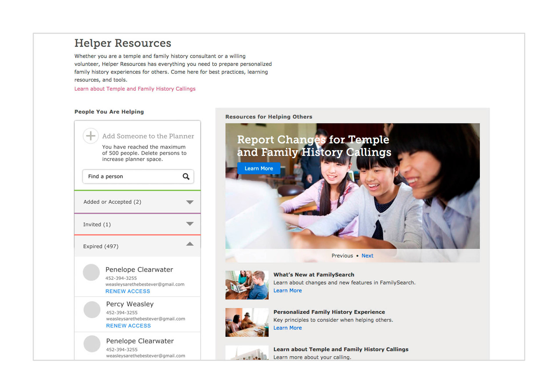Click the plus icon to add someone
The width and height of the screenshot is (558, 392).
pyautogui.click(x=91, y=136)
